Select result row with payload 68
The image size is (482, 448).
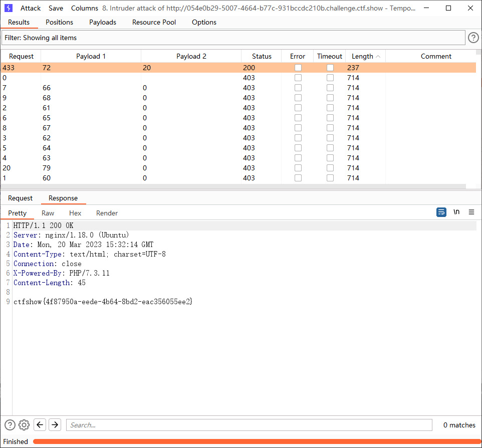coord(238,98)
